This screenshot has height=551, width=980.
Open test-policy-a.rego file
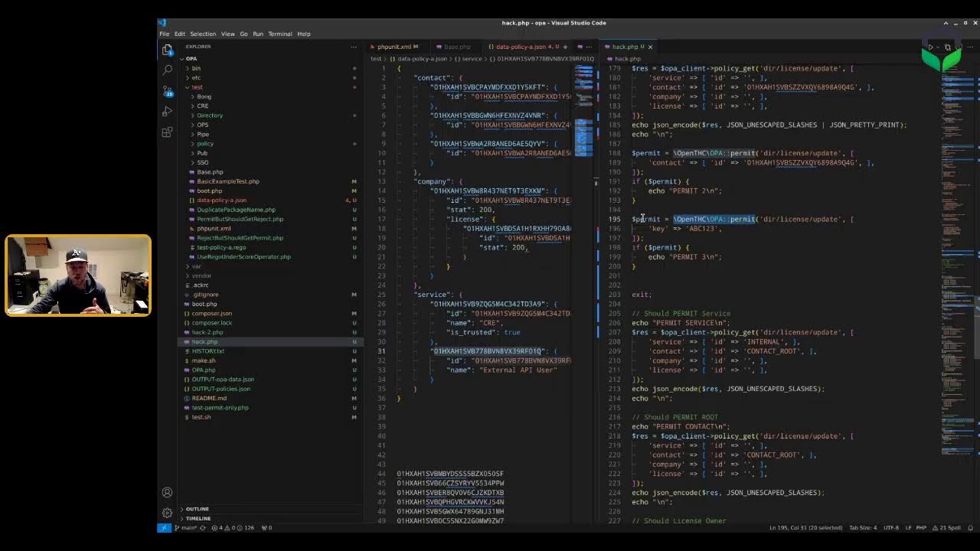pos(221,247)
